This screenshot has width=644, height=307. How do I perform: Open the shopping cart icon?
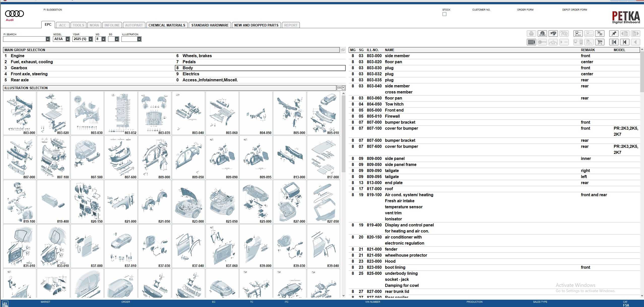[x=600, y=42]
